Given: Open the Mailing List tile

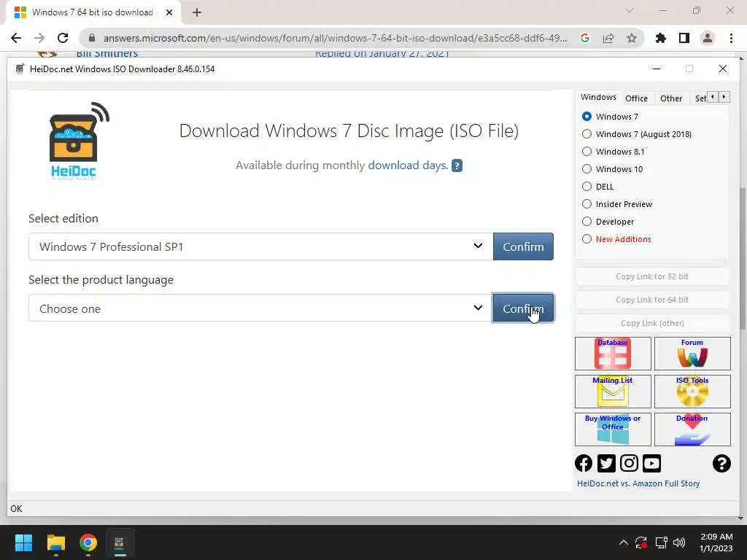Looking at the screenshot, I should 613,392.
